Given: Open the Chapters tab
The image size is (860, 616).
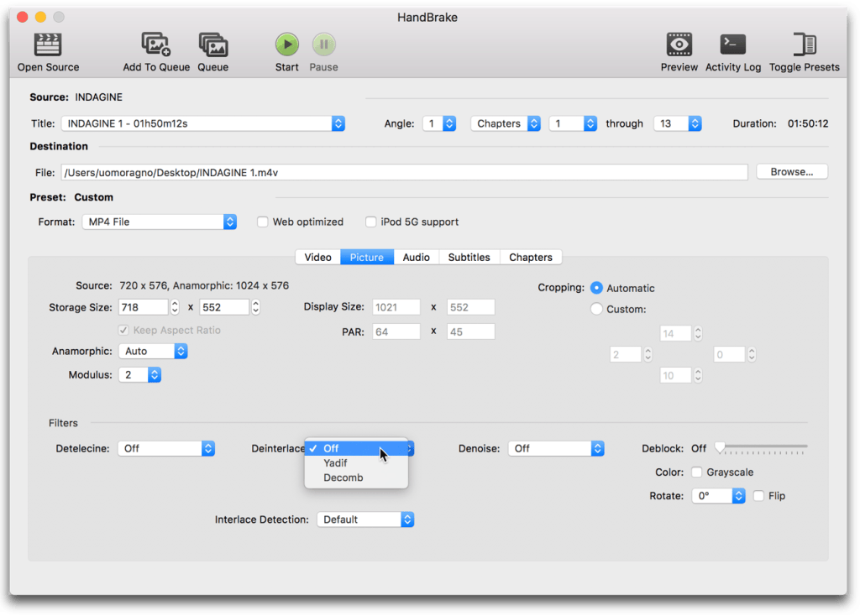Looking at the screenshot, I should point(531,257).
